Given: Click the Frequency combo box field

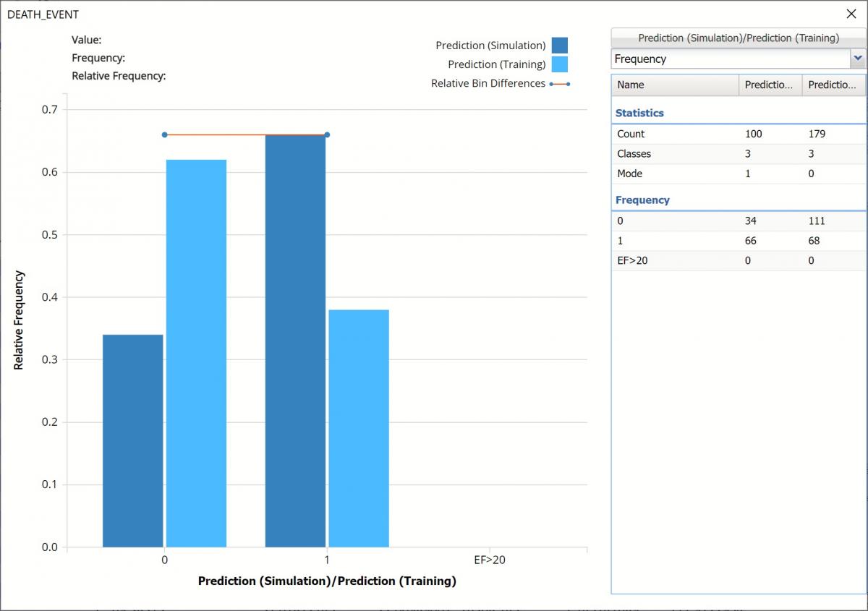Looking at the screenshot, I should (729, 59).
